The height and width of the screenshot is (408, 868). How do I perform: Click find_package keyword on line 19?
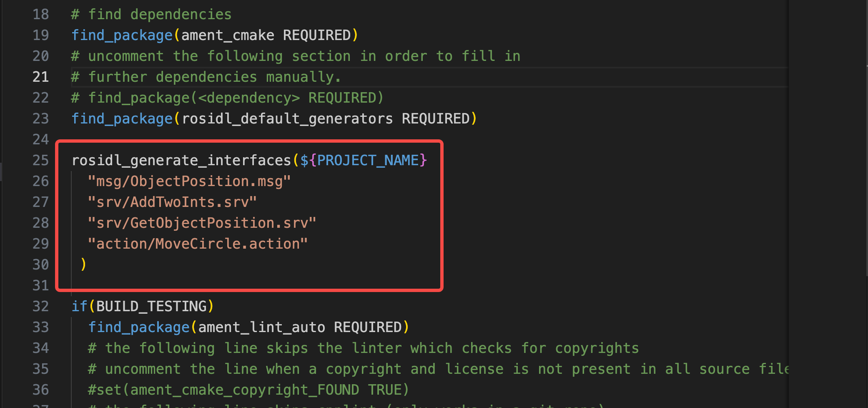(x=122, y=35)
